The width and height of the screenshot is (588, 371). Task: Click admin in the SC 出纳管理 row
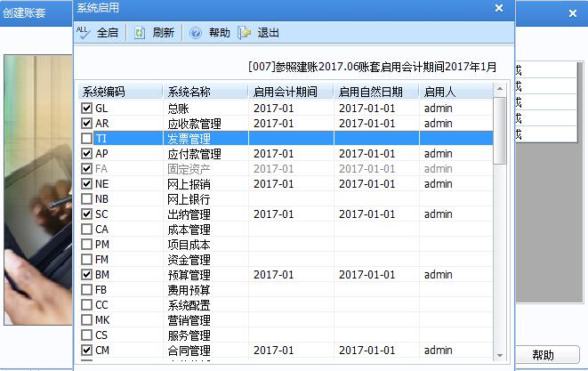[x=438, y=214]
